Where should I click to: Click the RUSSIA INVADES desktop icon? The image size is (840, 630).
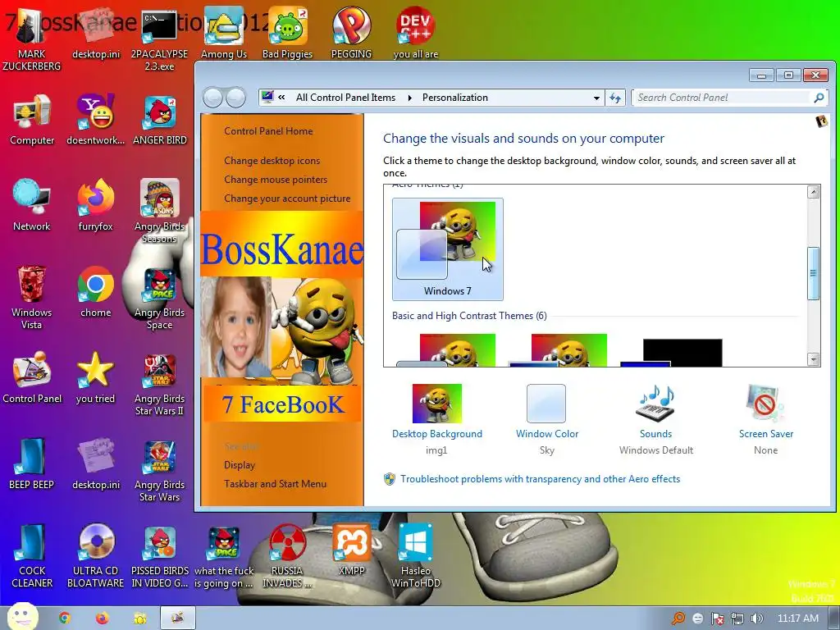[287, 556]
